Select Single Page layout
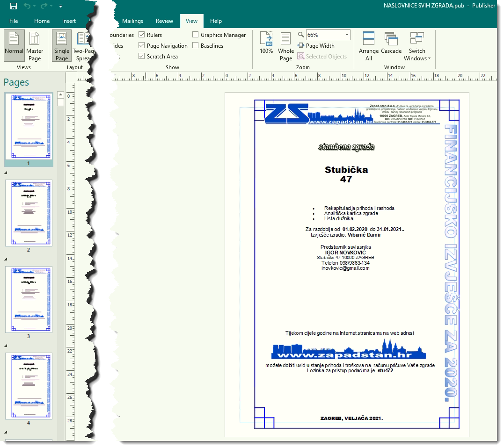 point(61,46)
